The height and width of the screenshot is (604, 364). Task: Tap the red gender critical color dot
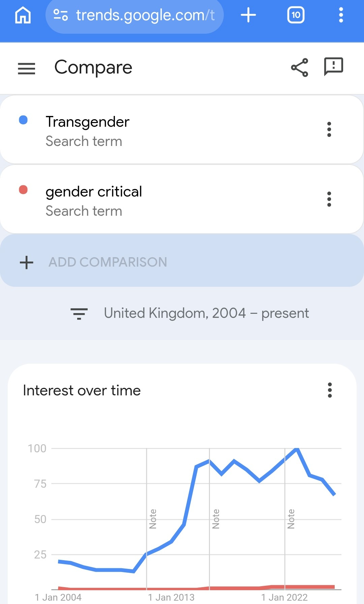[23, 190]
